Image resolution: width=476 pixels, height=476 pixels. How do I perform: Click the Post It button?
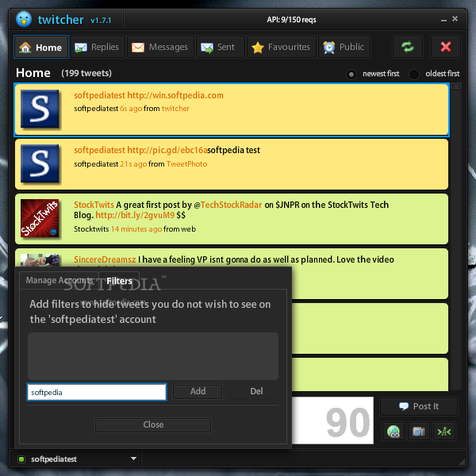point(419,406)
